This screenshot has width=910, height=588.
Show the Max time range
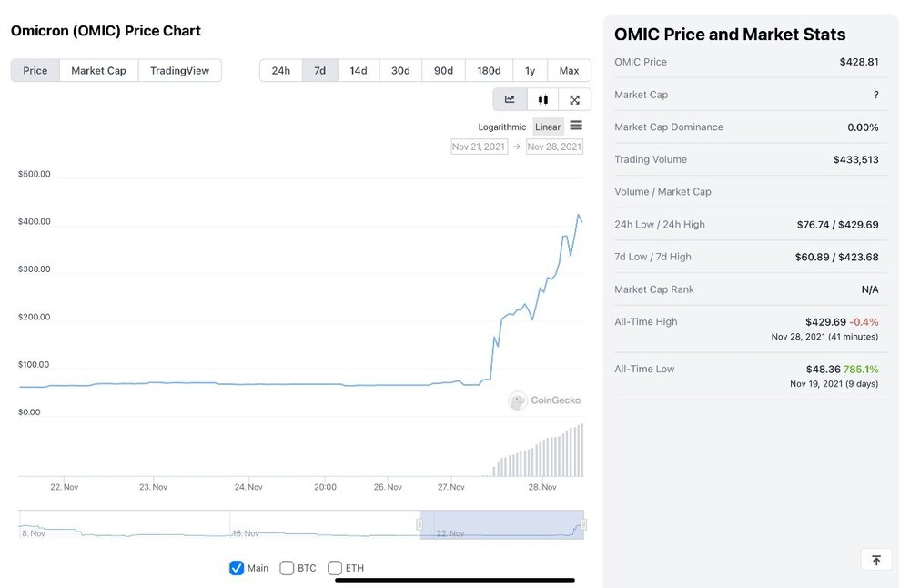(x=569, y=70)
